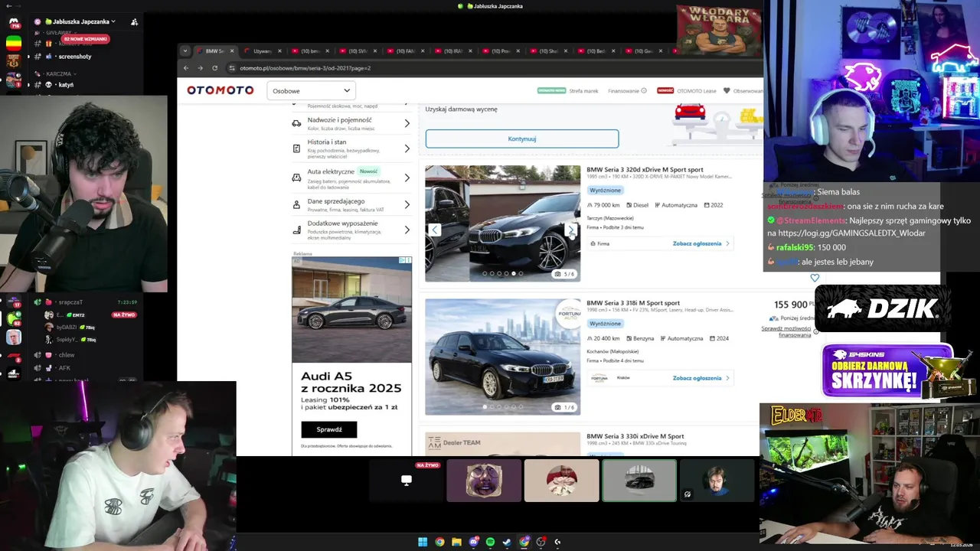Click Sprawdź on the Audi A5 ad
This screenshot has width=980, height=551.
pos(329,429)
